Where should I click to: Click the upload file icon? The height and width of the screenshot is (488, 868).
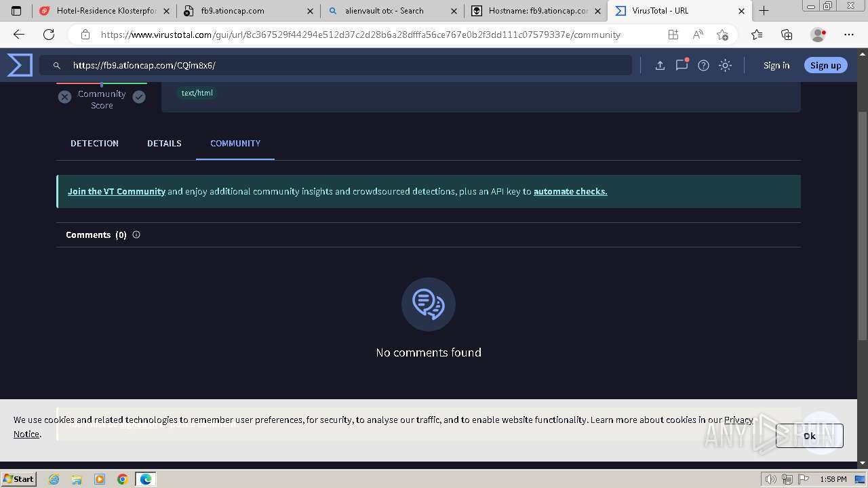coord(660,65)
